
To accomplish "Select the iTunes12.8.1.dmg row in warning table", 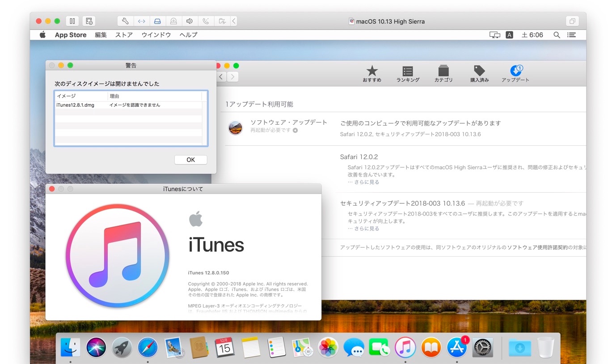I will pyautogui.click(x=128, y=105).
